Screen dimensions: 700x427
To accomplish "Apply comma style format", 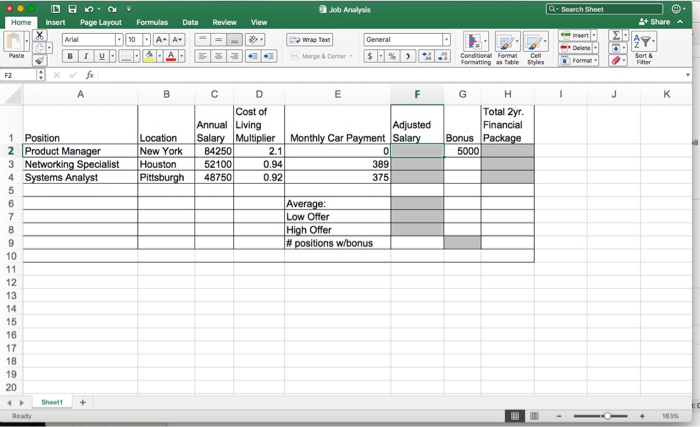I will pyautogui.click(x=408, y=56).
